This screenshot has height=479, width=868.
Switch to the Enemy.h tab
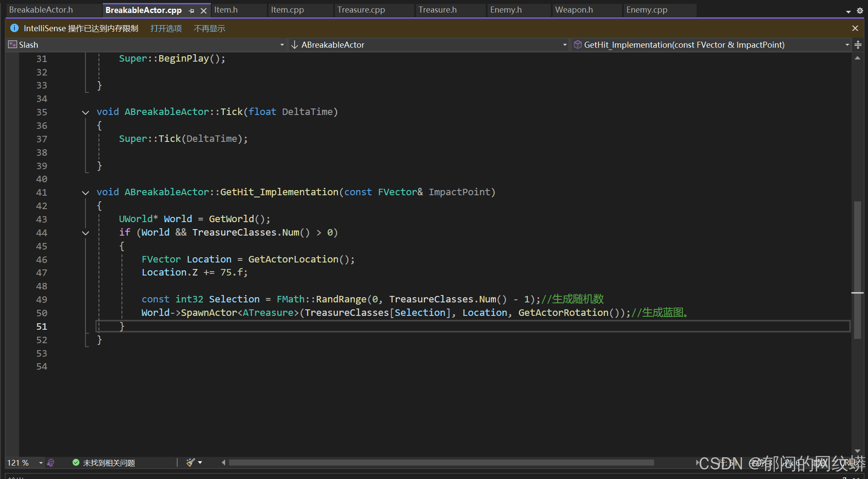[506, 10]
